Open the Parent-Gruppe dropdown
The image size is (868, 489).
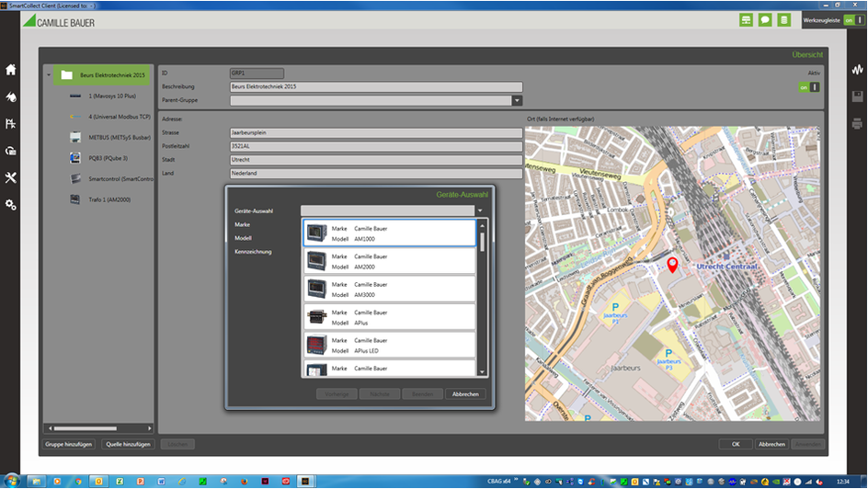click(x=517, y=101)
